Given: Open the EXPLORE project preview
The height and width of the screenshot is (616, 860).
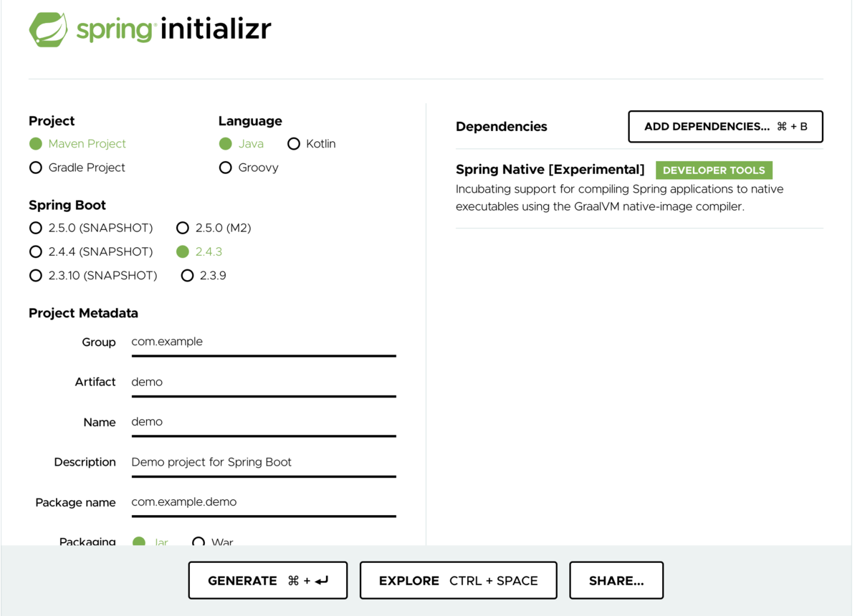Looking at the screenshot, I should (x=458, y=580).
